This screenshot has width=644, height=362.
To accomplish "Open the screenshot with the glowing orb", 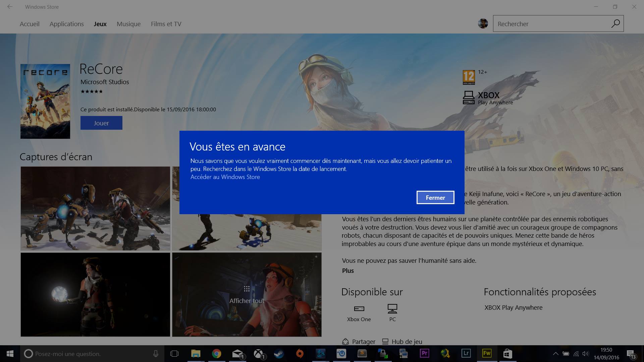I will point(95,295).
